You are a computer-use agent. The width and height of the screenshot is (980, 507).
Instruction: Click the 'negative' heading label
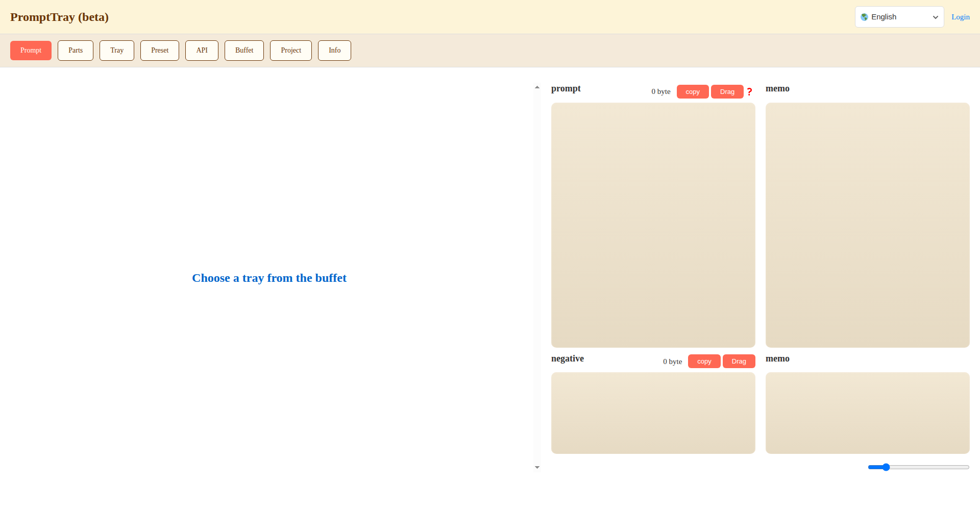tap(568, 358)
